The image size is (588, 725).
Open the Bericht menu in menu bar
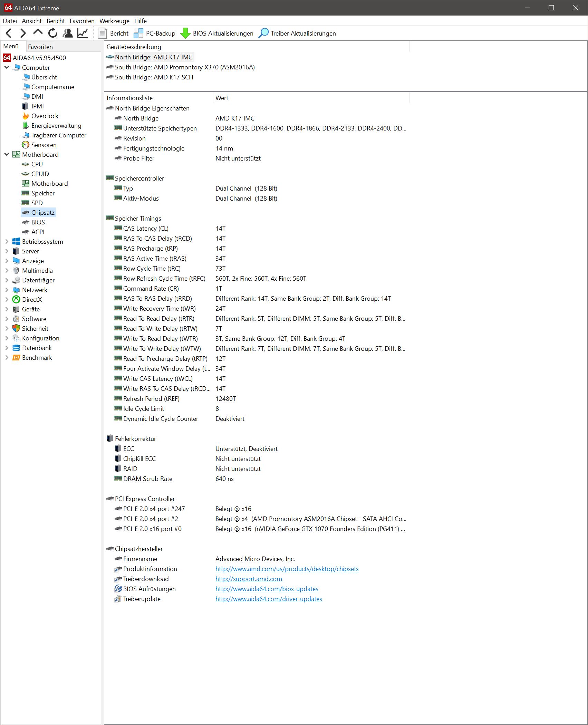(x=56, y=21)
